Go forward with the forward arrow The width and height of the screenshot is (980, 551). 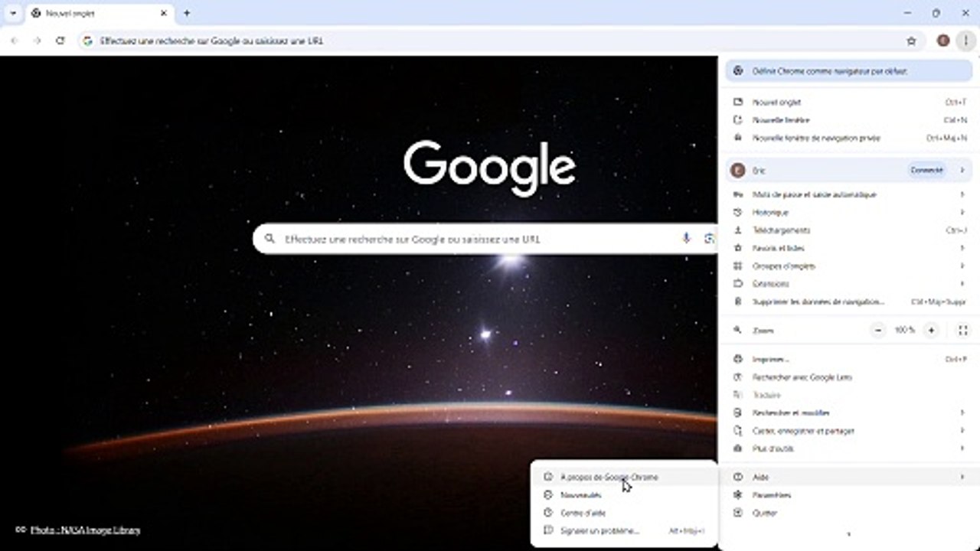(x=38, y=41)
